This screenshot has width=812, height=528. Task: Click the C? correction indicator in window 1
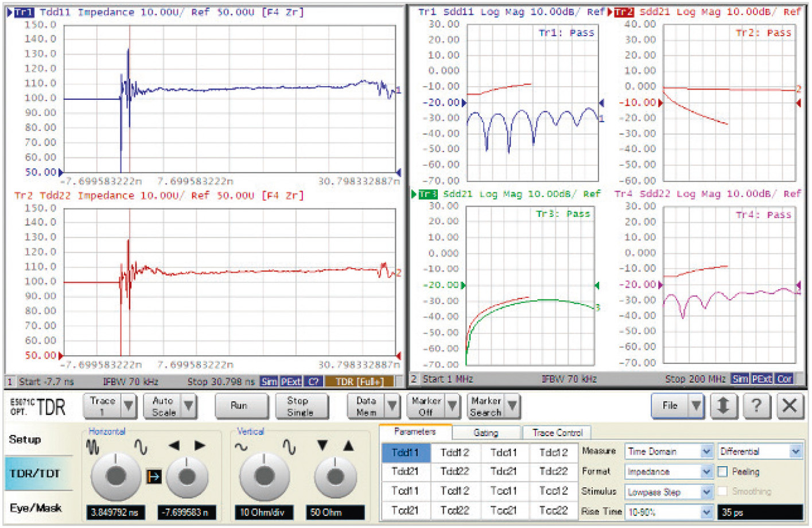[x=313, y=382]
